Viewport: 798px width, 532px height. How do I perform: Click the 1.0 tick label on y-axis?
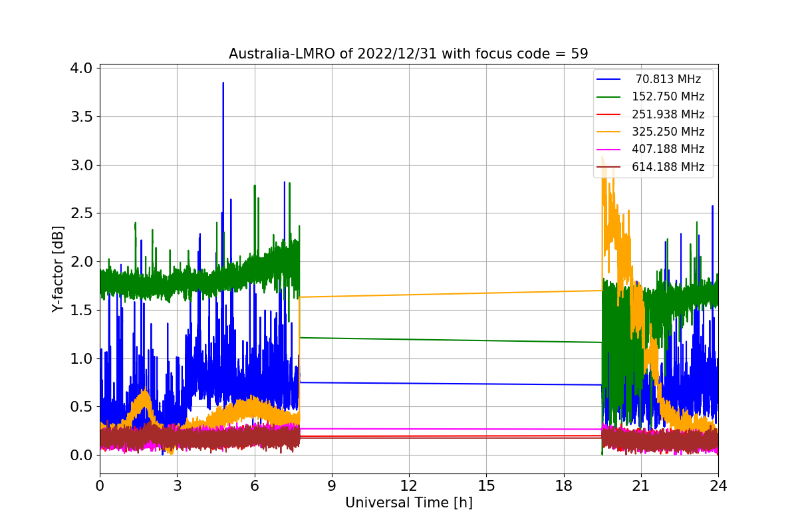pyautogui.click(x=81, y=358)
